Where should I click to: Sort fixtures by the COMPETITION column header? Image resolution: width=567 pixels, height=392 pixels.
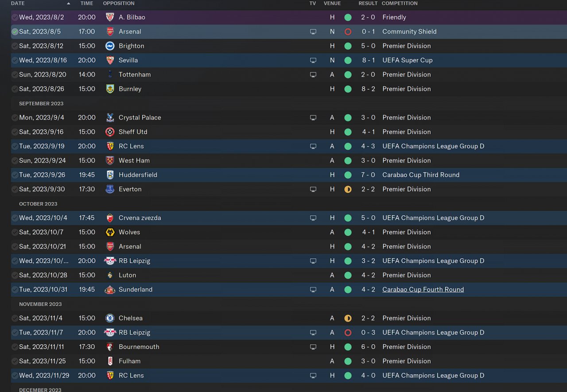pos(399,4)
